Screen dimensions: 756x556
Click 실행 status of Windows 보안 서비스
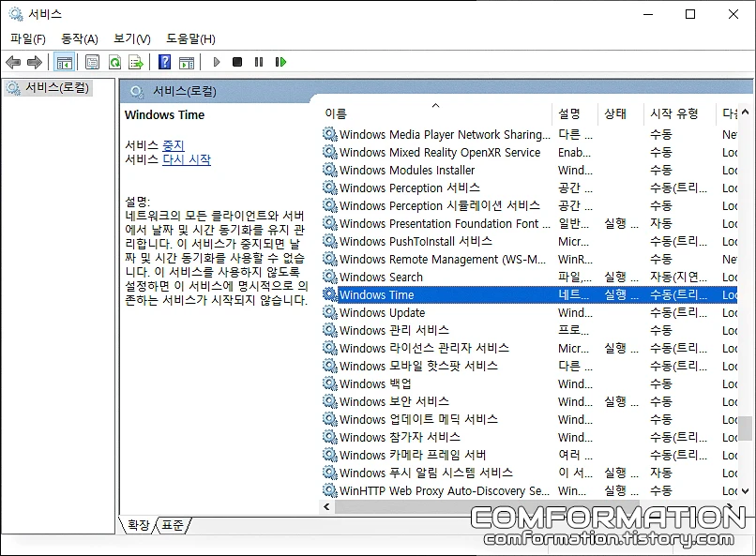(x=621, y=401)
